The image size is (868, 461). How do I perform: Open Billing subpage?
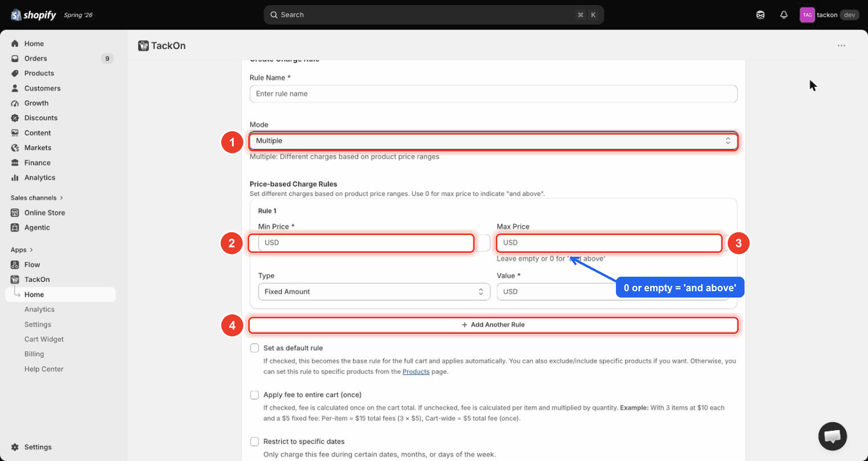(x=34, y=354)
